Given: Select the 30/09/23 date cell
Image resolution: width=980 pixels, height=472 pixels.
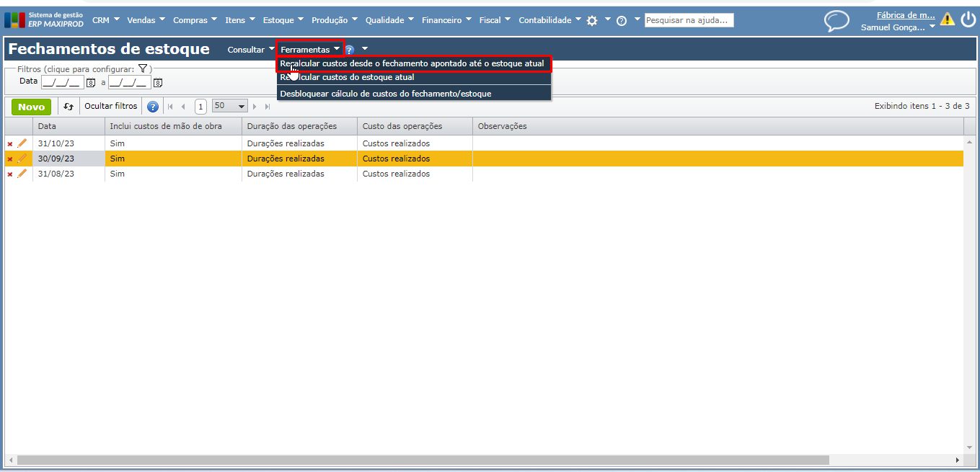Looking at the screenshot, I should pos(69,159).
